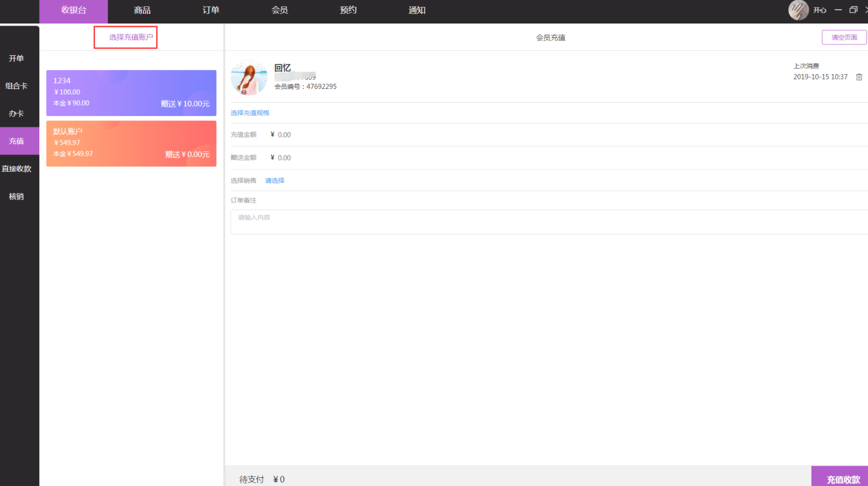Go to the 会员 tab
This screenshot has width=868, height=486.
click(x=279, y=10)
